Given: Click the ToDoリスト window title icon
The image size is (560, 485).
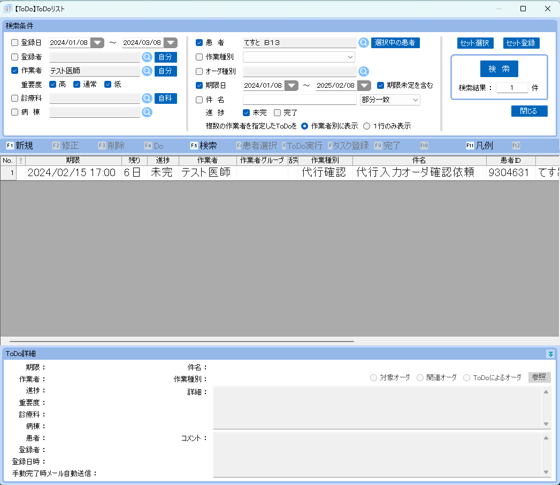Looking at the screenshot, I should [8, 9].
